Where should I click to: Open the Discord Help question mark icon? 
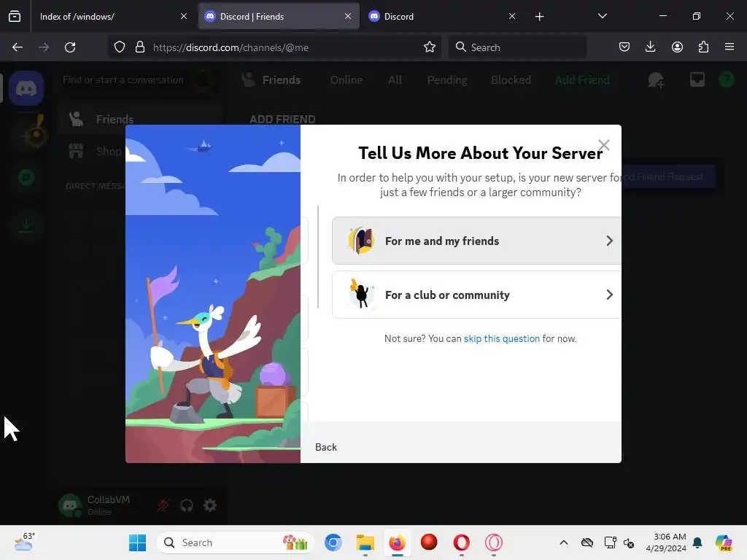click(x=726, y=79)
